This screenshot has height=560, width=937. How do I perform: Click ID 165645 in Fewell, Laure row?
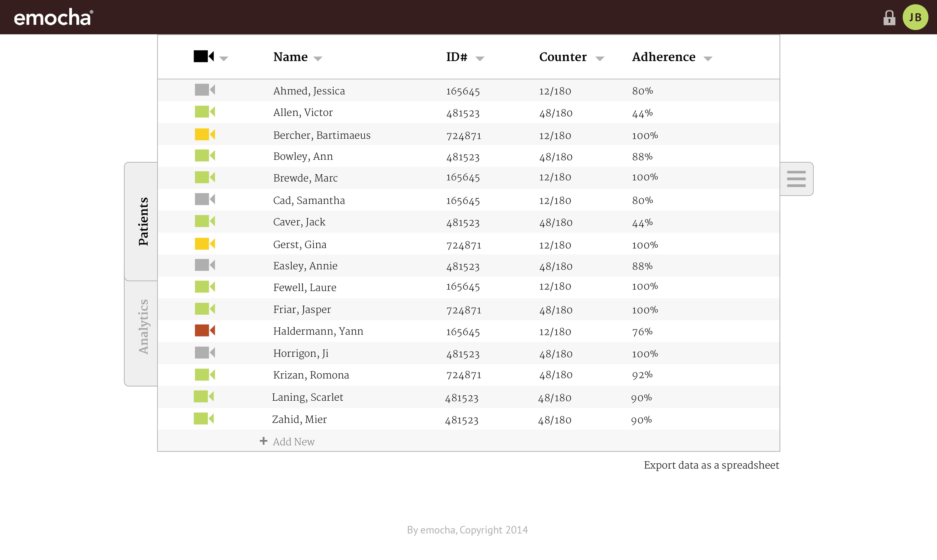463,286
